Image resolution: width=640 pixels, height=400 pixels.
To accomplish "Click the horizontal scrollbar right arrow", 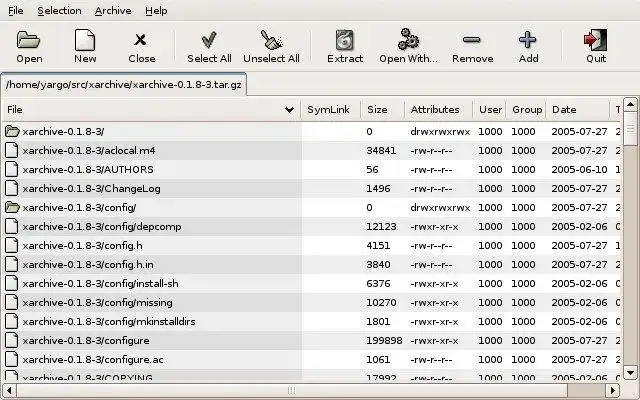I will (x=612, y=391).
